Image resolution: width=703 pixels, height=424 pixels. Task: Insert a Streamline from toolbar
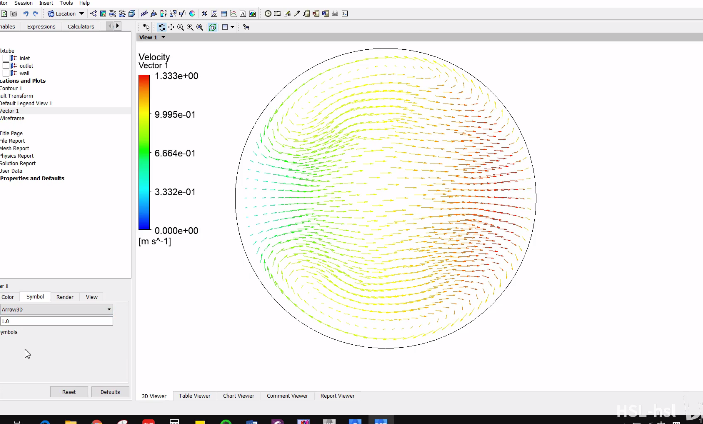[112, 13]
